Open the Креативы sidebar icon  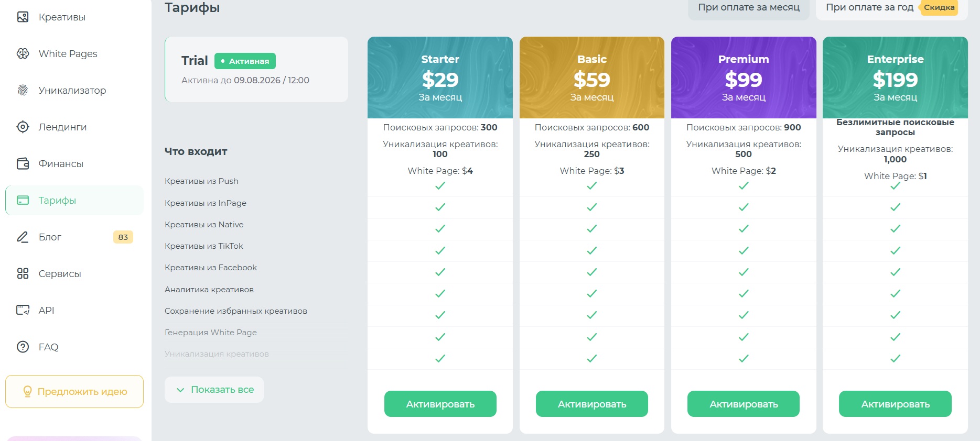coord(23,17)
